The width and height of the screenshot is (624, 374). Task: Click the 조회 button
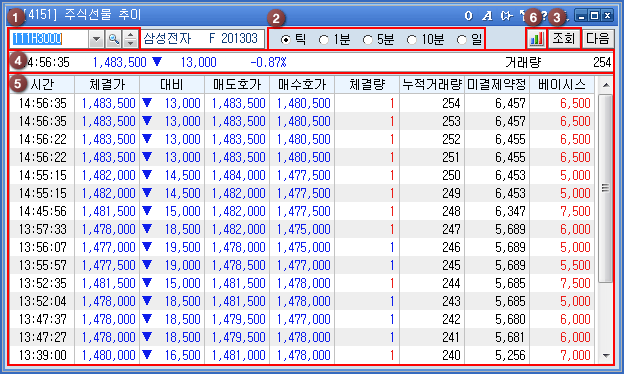(564, 39)
